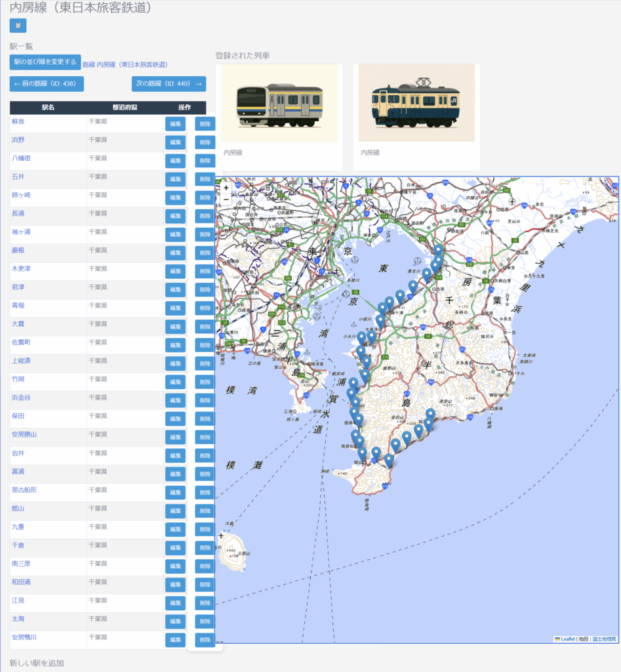621x672 pixels.
Task: Open station link 木更津
Action: (21, 269)
